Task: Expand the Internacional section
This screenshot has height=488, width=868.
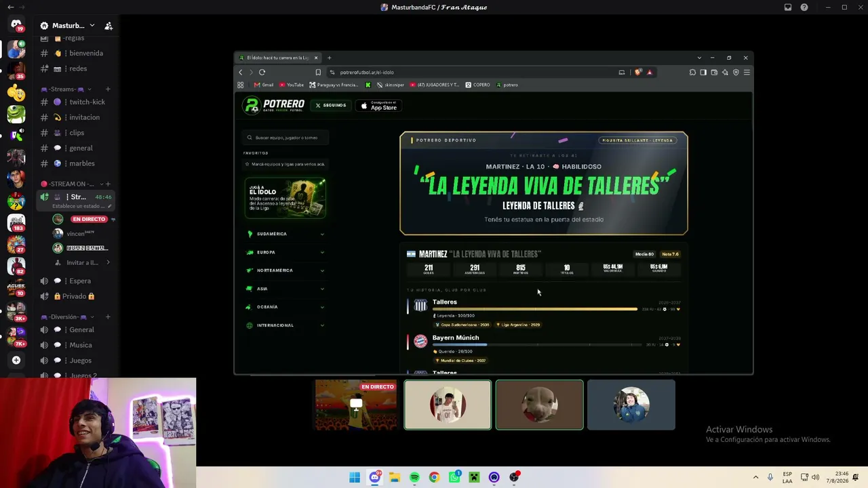Action: point(285,325)
